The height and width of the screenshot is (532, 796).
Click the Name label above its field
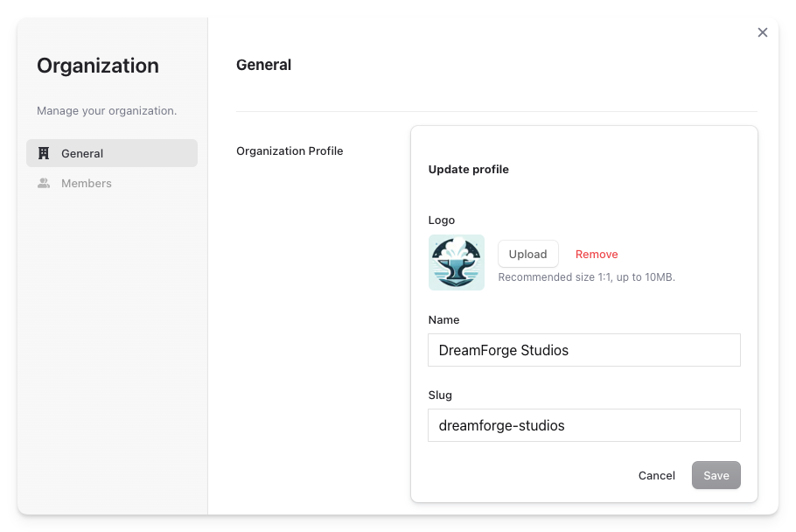pyautogui.click(x=443, y=320)
